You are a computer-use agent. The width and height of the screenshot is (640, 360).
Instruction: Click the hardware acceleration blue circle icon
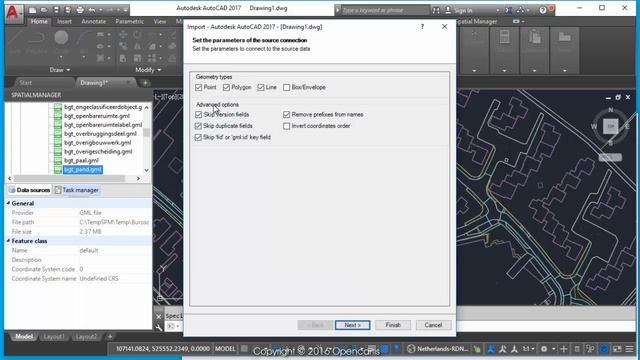pos(604,349)
